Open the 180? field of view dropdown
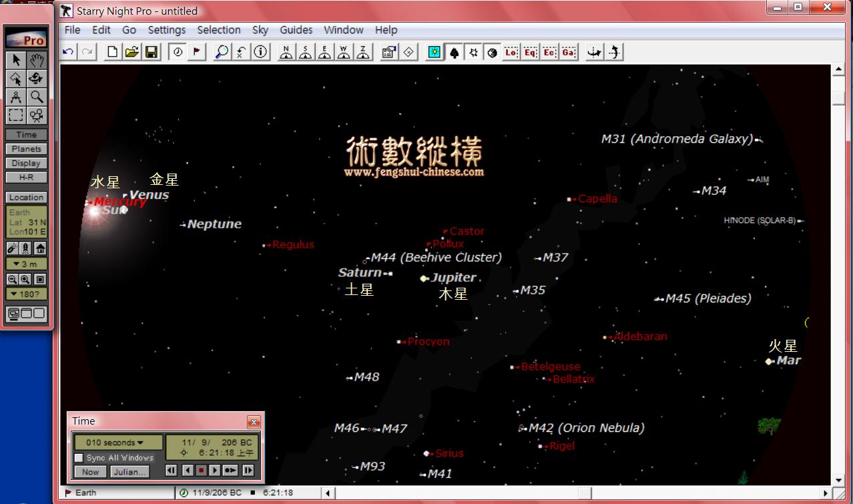 click(x=26, y=294)
